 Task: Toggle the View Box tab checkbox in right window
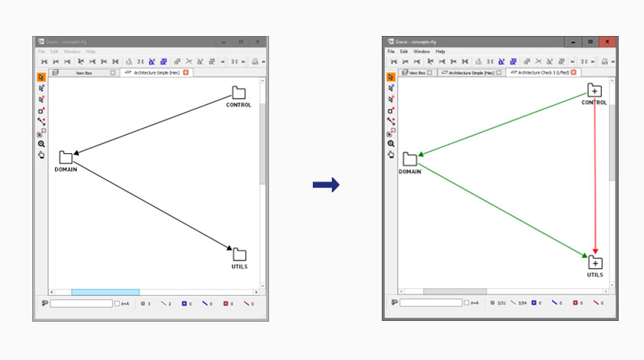coord(430,73)
